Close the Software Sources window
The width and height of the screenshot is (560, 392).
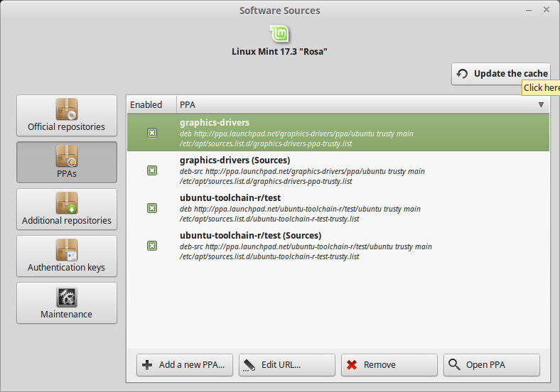(x=546, y=10)
